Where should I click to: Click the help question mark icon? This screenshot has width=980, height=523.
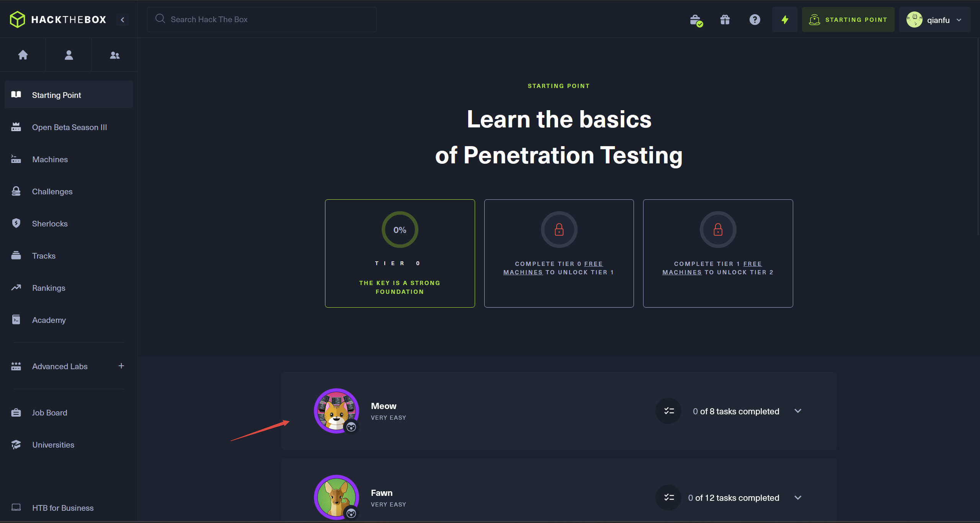click(755, 20)
